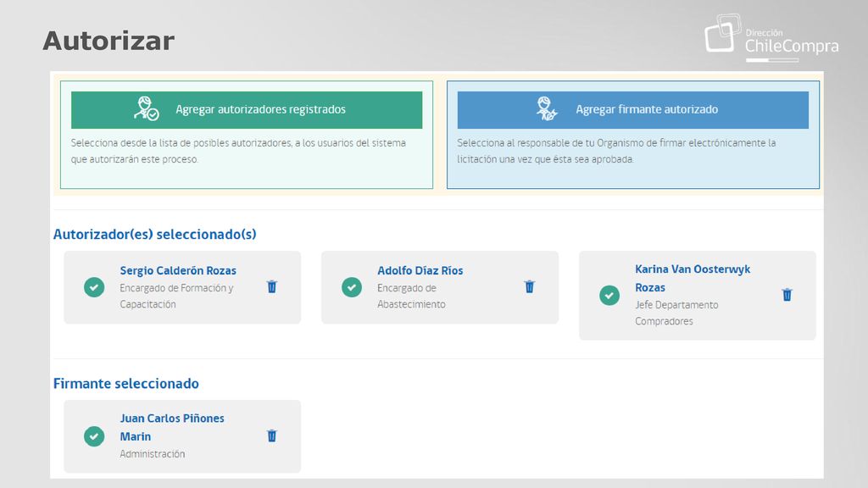This screenshot has width=868, height=488.
Task: Click the Firmante seleccionado heading
Action: (125, 384)
